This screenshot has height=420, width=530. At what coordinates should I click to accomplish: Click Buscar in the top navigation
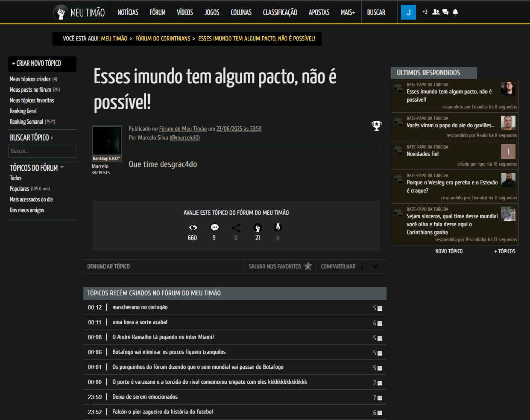click(x=376, y=12)
